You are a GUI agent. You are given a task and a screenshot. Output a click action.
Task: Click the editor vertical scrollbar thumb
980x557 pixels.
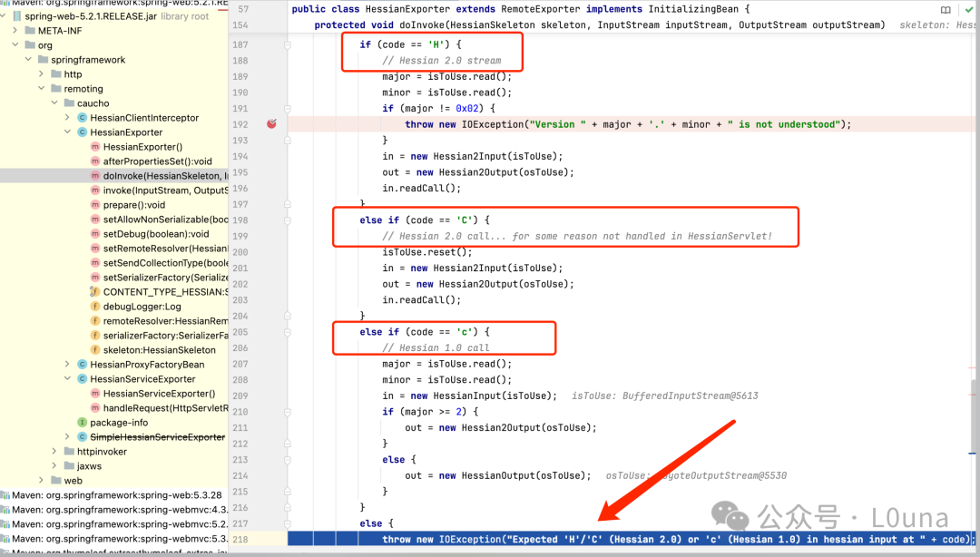tap(973, 415)
